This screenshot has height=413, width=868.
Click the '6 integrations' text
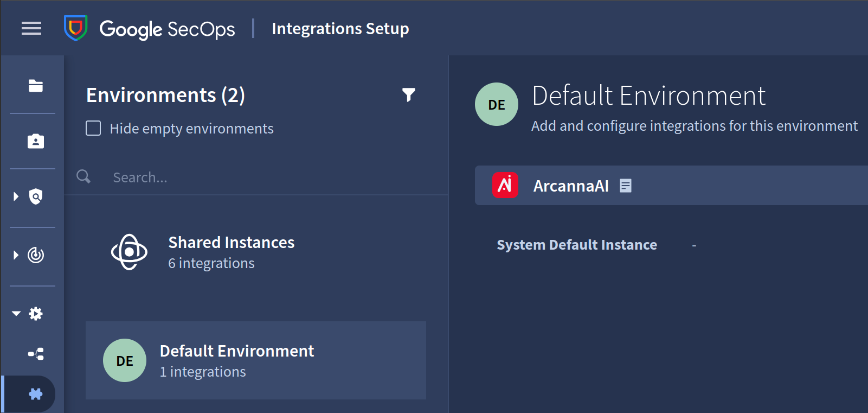point(211,263)
